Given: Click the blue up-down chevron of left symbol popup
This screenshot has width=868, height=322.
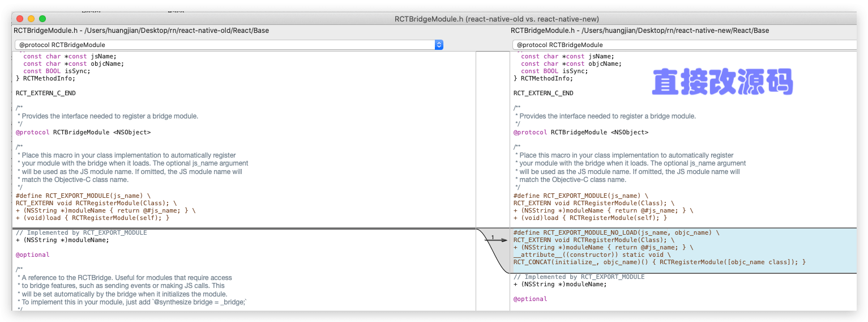Looking at the screenshot, I should point(439,45).
